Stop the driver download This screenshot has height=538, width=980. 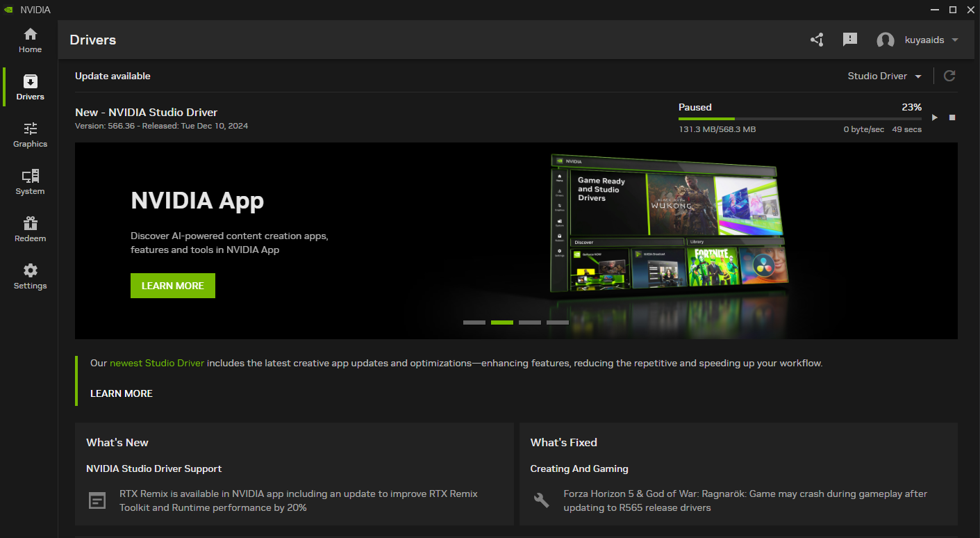point(952,117)
